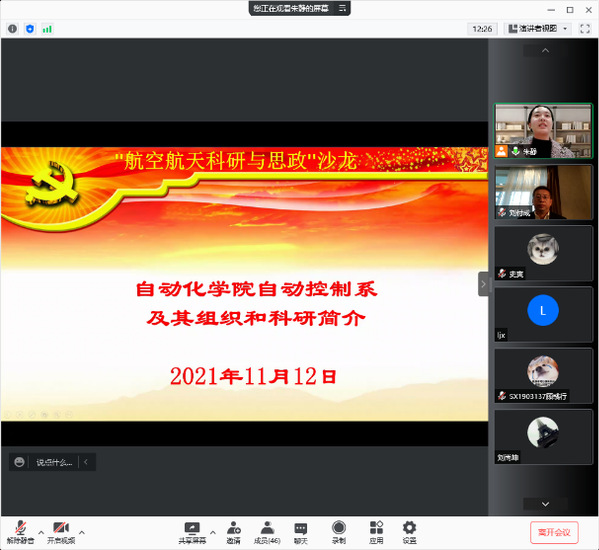Open the Apps icon

click(376, 533)
